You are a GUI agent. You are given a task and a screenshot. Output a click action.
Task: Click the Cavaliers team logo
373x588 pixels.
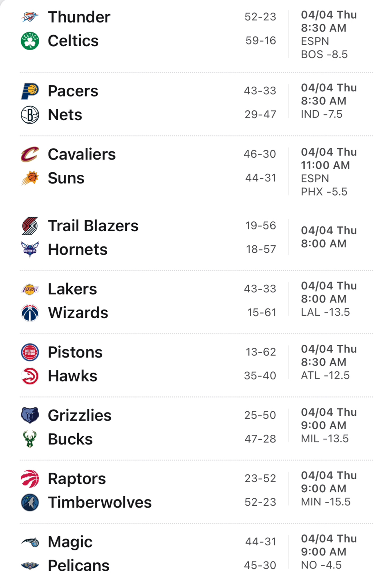[x=30, y=154]
